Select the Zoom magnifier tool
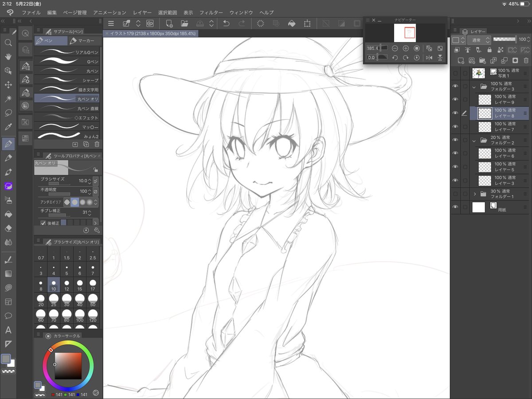 8,43
